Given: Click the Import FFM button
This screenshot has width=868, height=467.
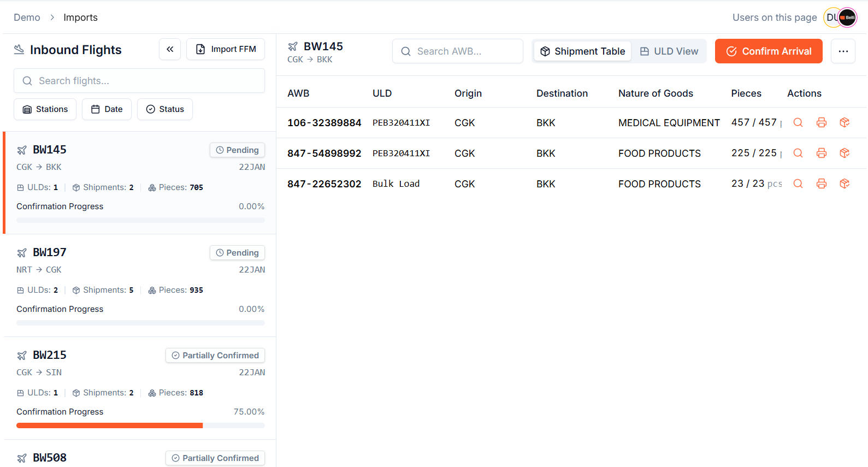Looking at the screenshot, I should pos(226,49).
